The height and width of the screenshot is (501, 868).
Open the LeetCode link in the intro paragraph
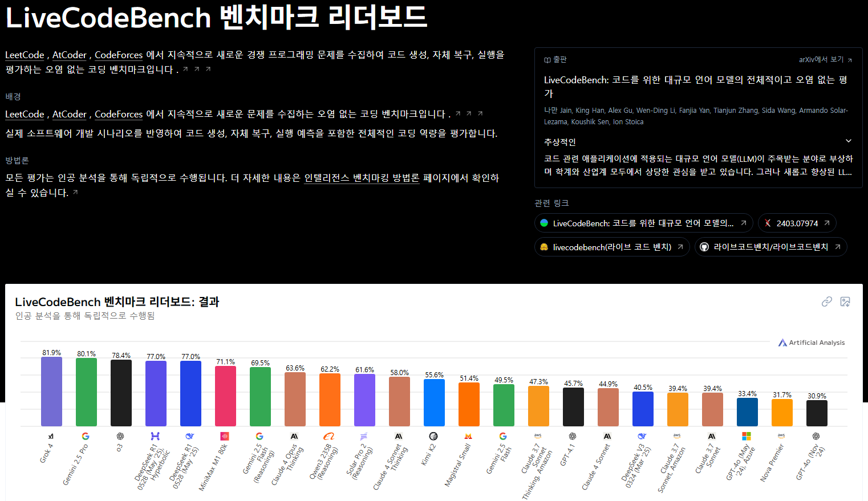click(25, 55)
